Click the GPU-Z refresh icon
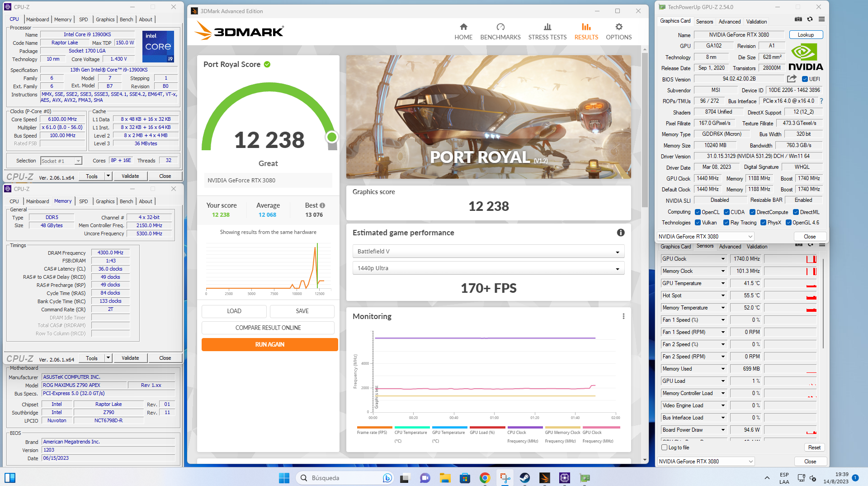The width and height of the screenshot is (868, 486). pos(810,19)
